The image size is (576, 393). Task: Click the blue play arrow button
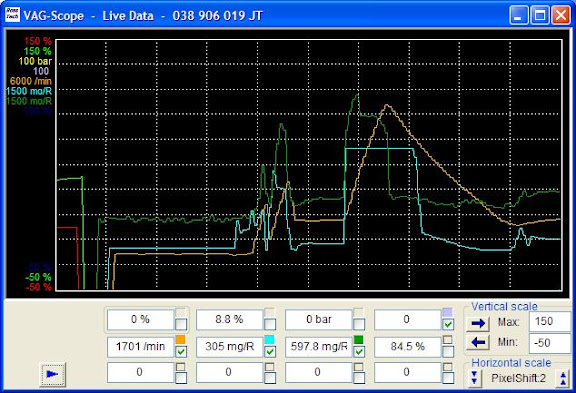click(53, 374)
